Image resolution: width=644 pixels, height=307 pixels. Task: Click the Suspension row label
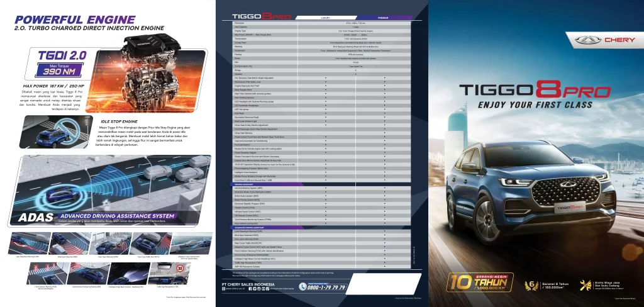240,50
